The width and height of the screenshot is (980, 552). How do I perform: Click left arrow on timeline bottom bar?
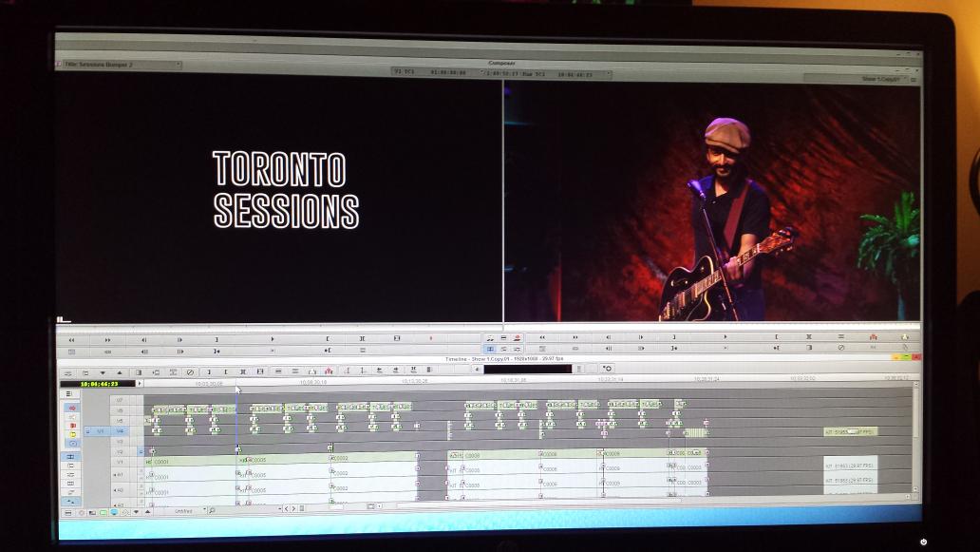click(x=286, y=508)
